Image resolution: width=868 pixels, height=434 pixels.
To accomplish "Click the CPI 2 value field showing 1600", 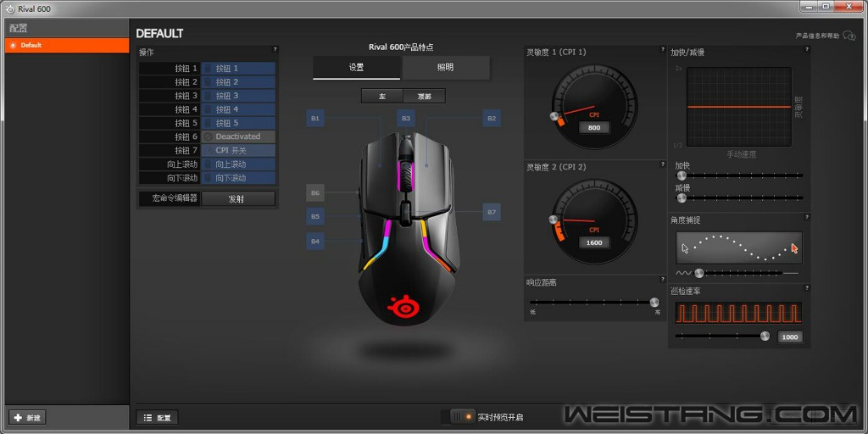I will [x=594, y=242].
